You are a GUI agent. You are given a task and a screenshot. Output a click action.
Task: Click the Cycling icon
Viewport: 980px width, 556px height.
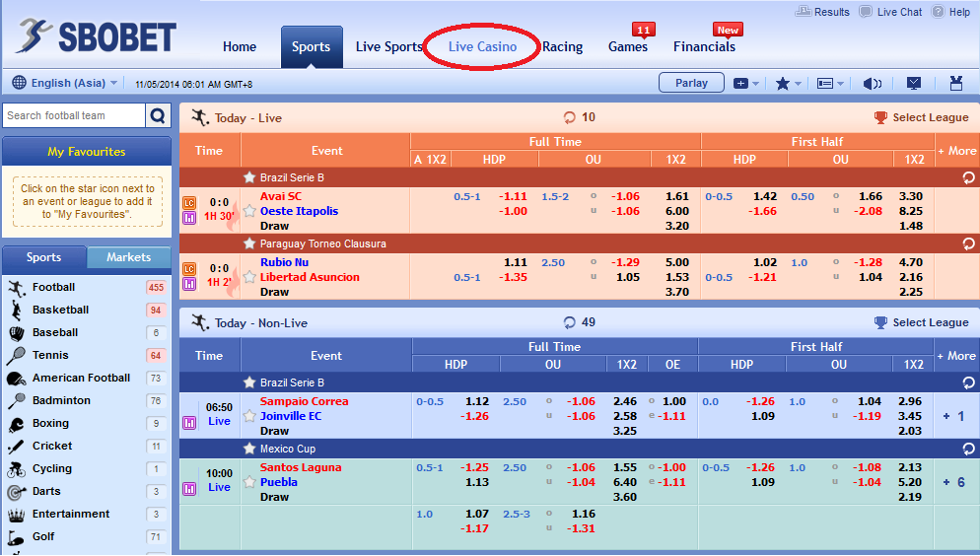(16, 469)
